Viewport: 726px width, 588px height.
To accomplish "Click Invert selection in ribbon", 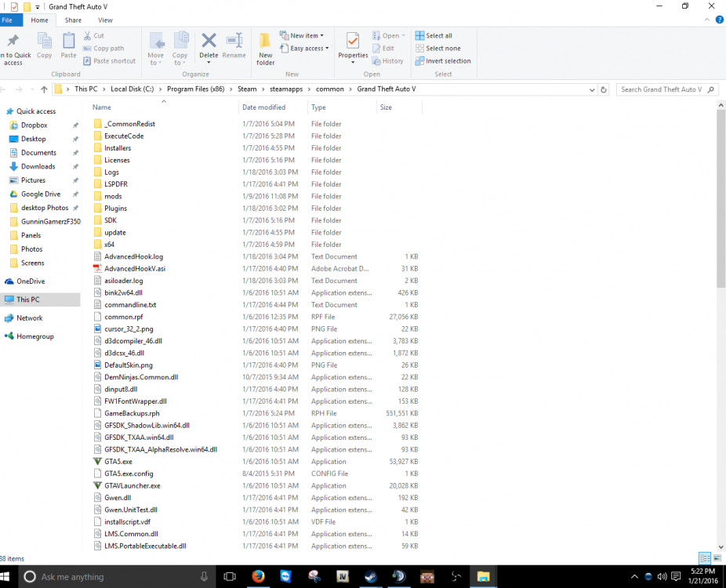I will [443, 60].
